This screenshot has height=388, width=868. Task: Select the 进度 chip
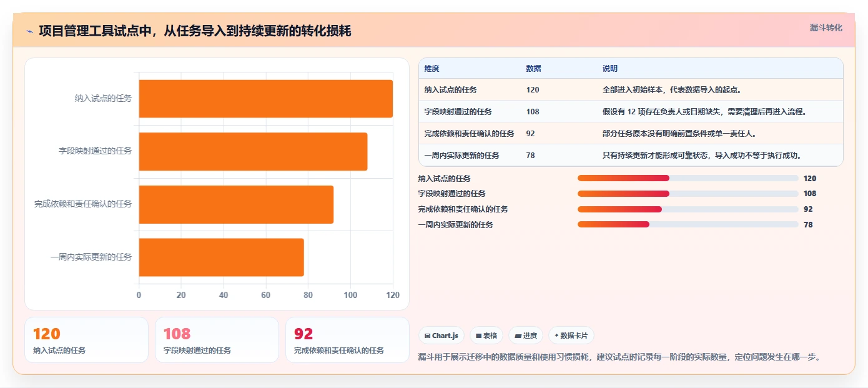coord(526,336)
